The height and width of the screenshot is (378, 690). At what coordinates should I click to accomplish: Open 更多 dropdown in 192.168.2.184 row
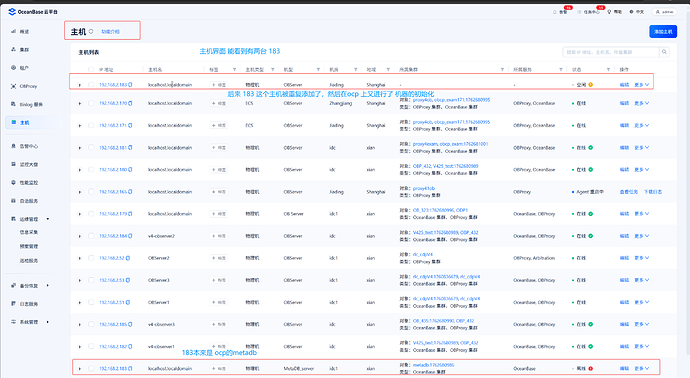click(x=642, y=236)
